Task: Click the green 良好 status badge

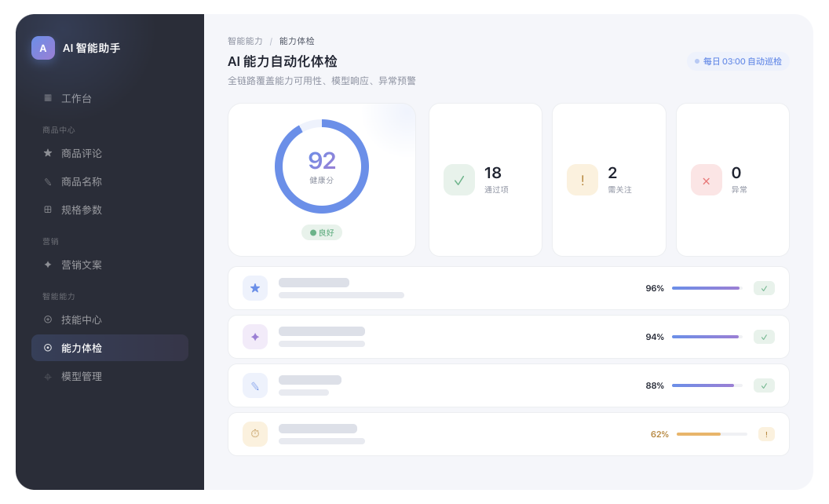Action: click(321, 232)
